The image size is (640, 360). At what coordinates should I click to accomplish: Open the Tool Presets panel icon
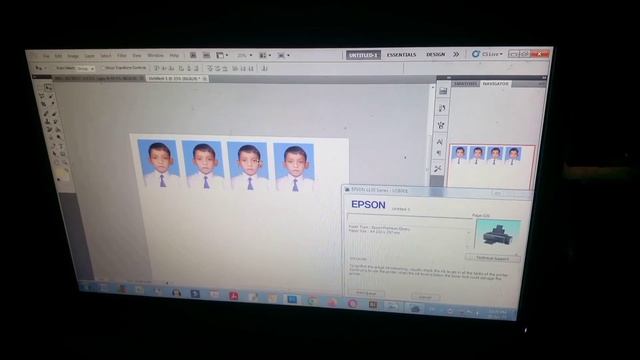[x=438, y=169]
